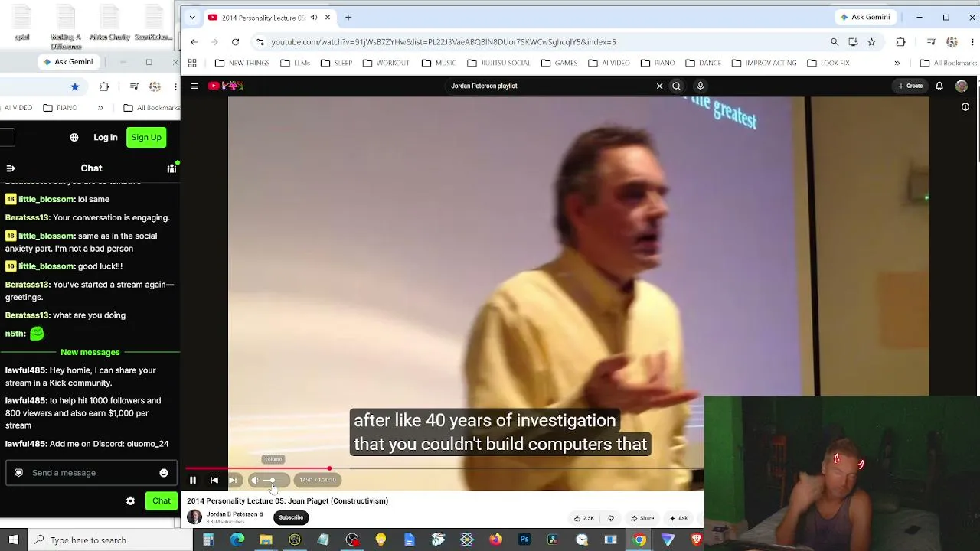Open the tab search dropdown arrow

coord(192,17)
